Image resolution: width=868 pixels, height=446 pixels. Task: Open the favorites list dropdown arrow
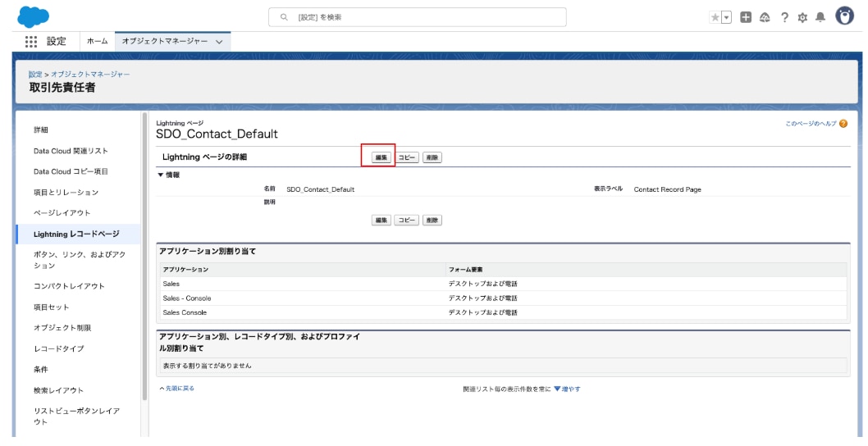[x=727, y=17]
